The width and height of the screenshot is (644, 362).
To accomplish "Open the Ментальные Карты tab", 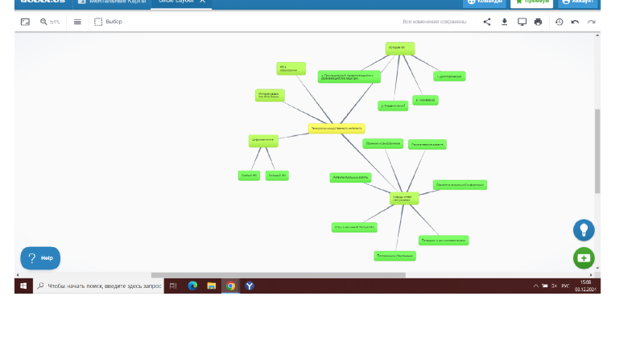I will [112, 2].
